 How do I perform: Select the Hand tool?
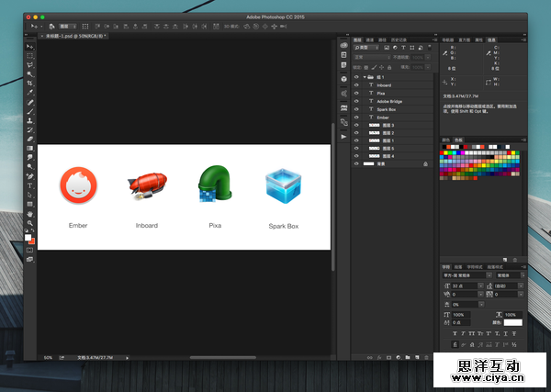coord(29,214)
